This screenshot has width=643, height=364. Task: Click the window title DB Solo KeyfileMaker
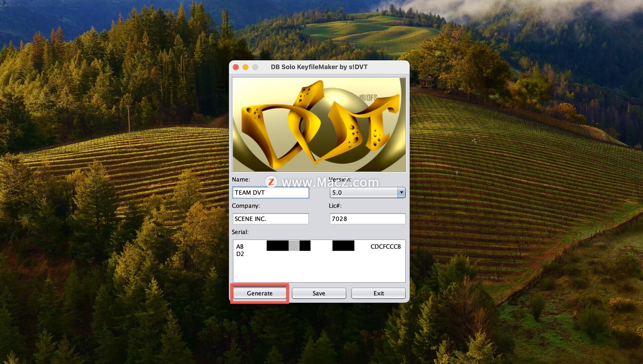(319, 67)
